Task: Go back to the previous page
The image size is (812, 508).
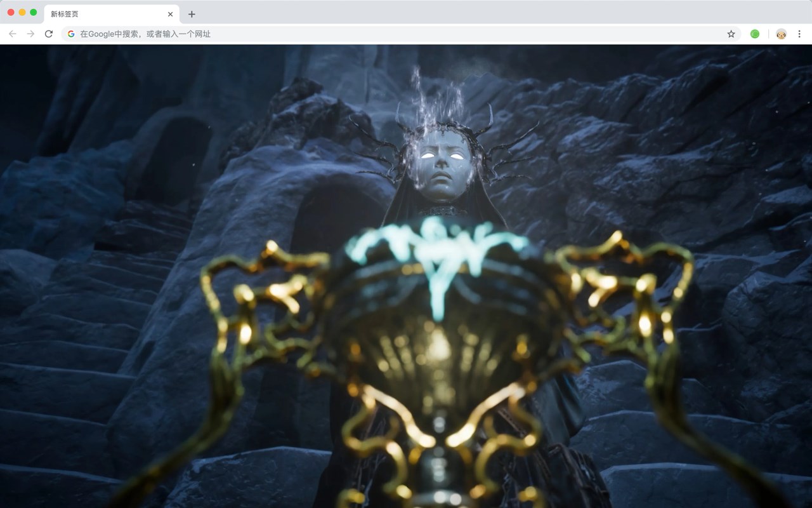Action: (13, 34)
